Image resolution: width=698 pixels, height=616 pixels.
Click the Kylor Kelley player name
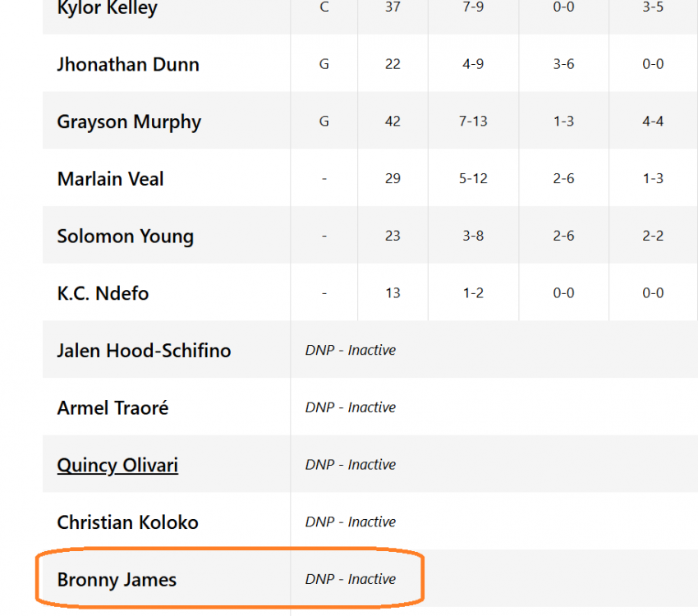tap(107, 9)
